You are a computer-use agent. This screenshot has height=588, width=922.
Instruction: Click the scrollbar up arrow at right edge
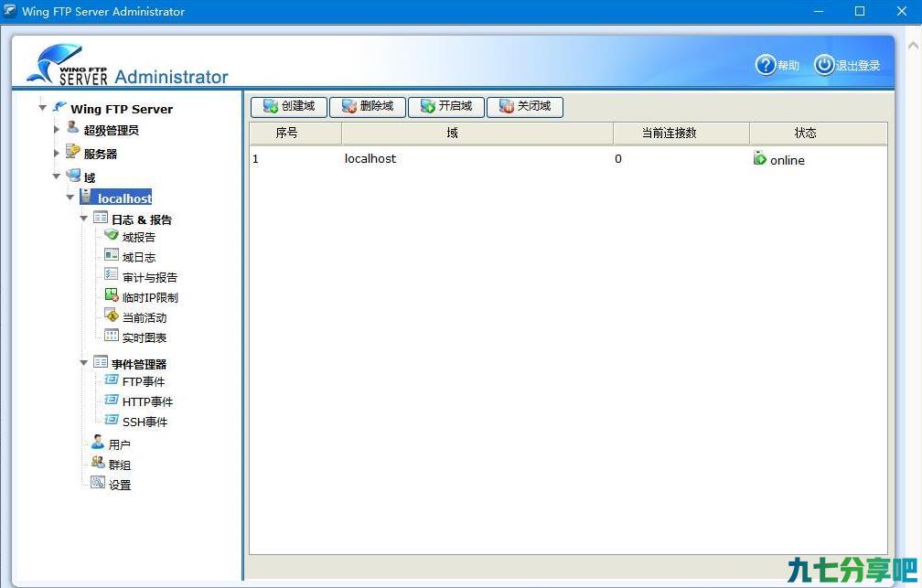(913, 46)
